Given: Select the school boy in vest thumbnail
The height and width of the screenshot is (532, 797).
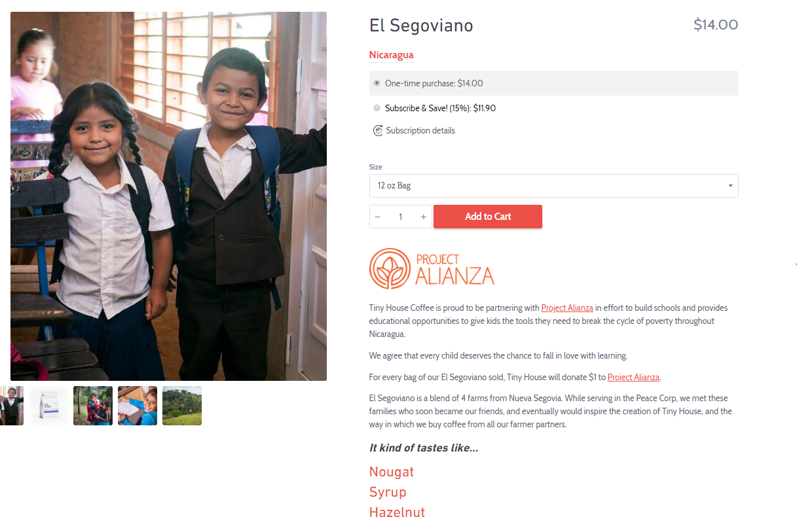Looking at the screenshot, I should [12, 406].
